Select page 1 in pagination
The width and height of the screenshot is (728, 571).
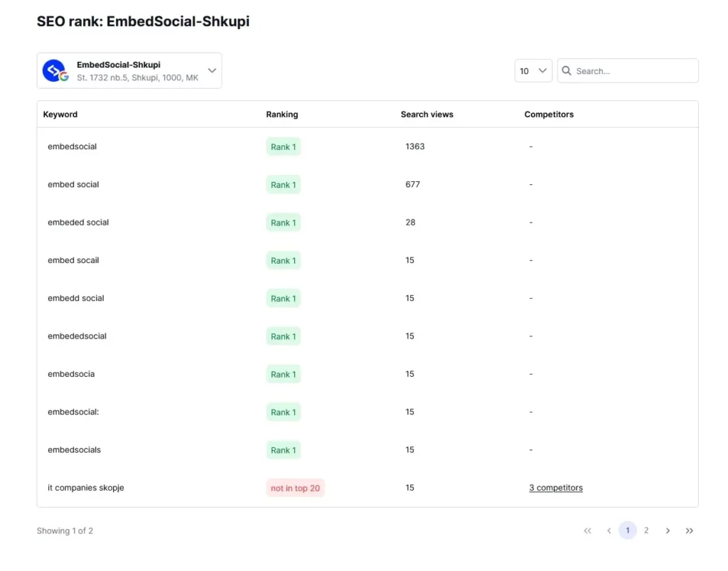click(627, 530)
